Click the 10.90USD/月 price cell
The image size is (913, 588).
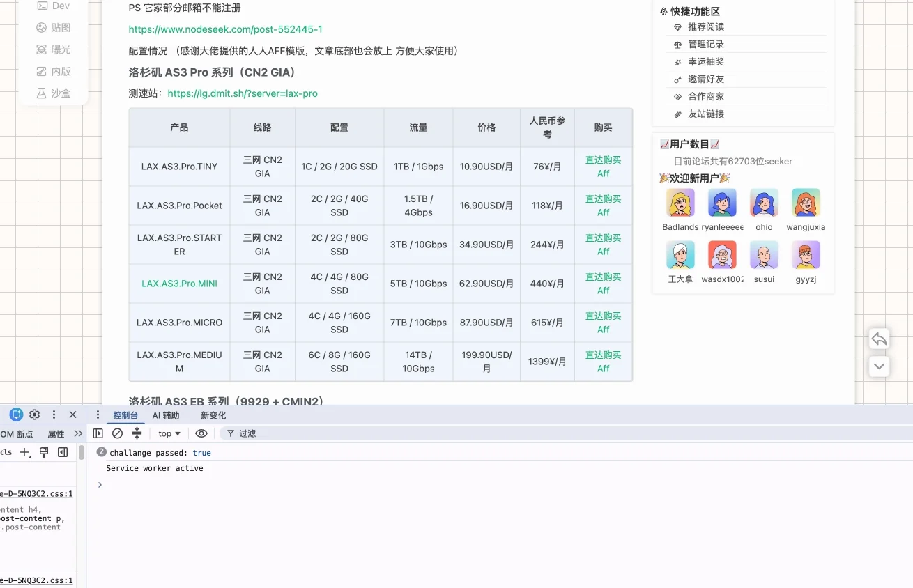click(x=486, y=167)
